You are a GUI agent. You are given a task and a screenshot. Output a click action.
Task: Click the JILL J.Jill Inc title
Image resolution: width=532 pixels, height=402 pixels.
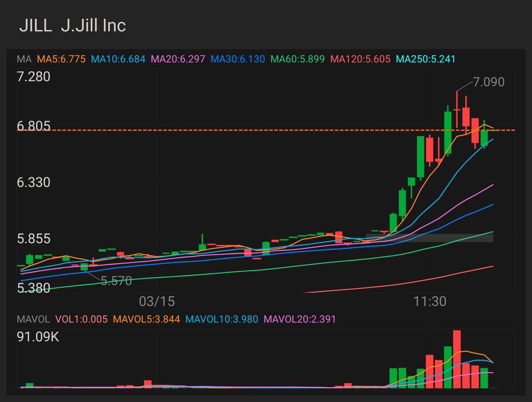72,26
